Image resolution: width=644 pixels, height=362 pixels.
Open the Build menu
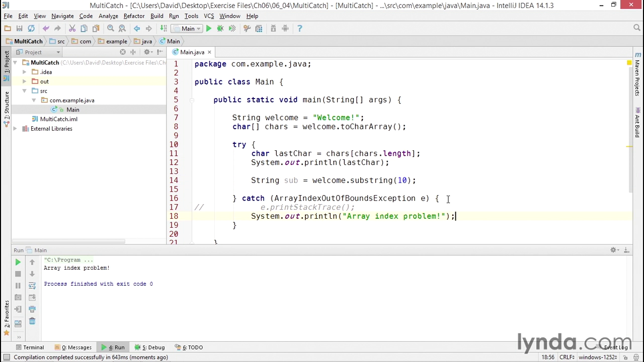pyautogui.click(x=157, y=16)
